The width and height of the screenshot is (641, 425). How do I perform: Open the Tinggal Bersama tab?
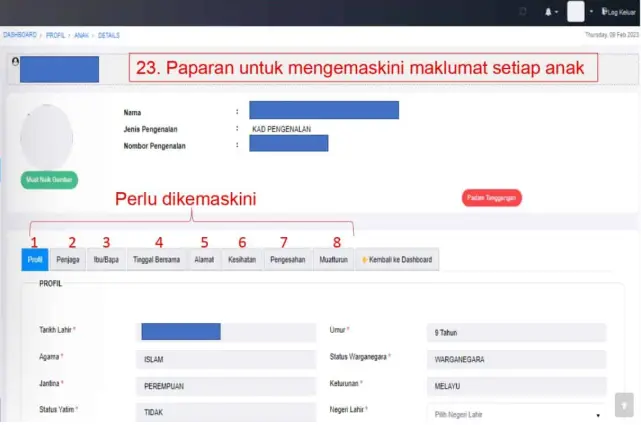pyautogui.click(x=157, y=259)
